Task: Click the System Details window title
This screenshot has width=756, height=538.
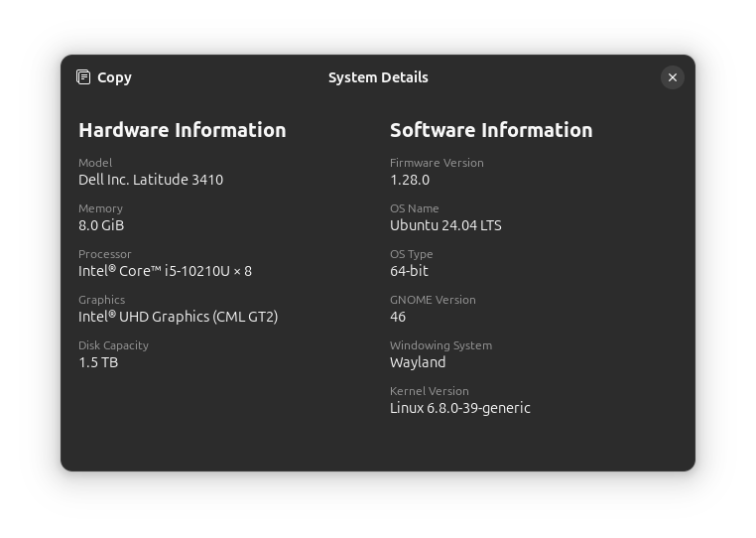Action: pos(378,77)
